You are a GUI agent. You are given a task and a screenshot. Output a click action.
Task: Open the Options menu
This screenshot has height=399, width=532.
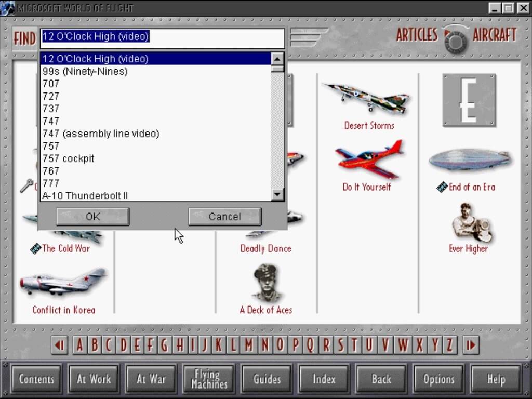pyautogui.click(x=438, y=379)
